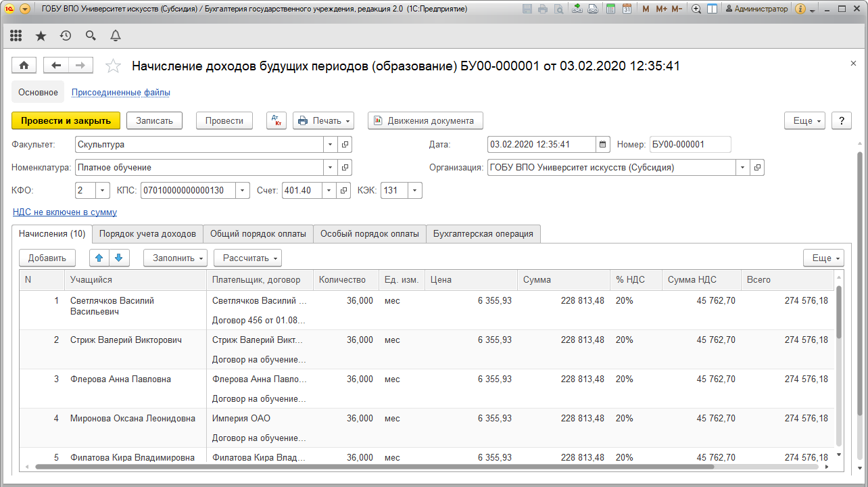Open help with the ? button

[841, 120]
